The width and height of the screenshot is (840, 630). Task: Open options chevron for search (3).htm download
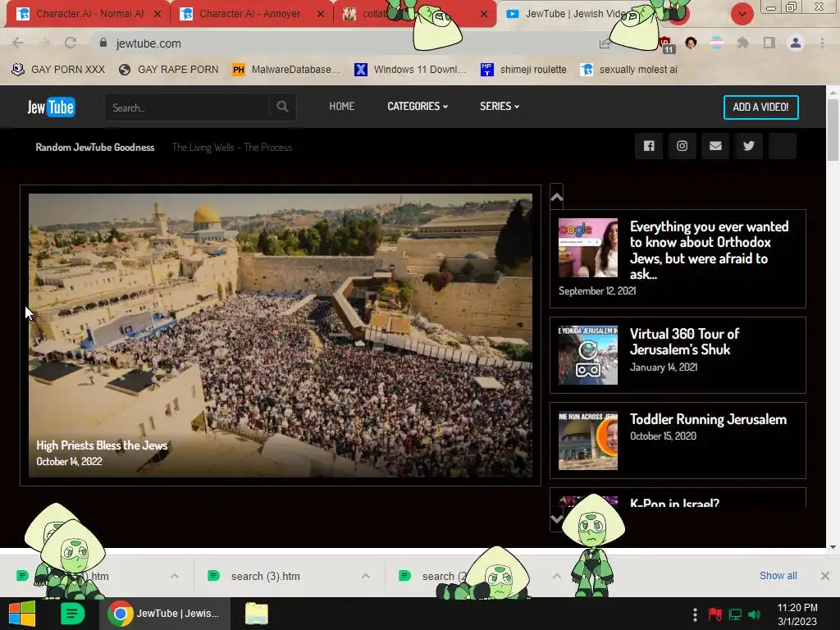pyautogui.click(x=366, y=576)
